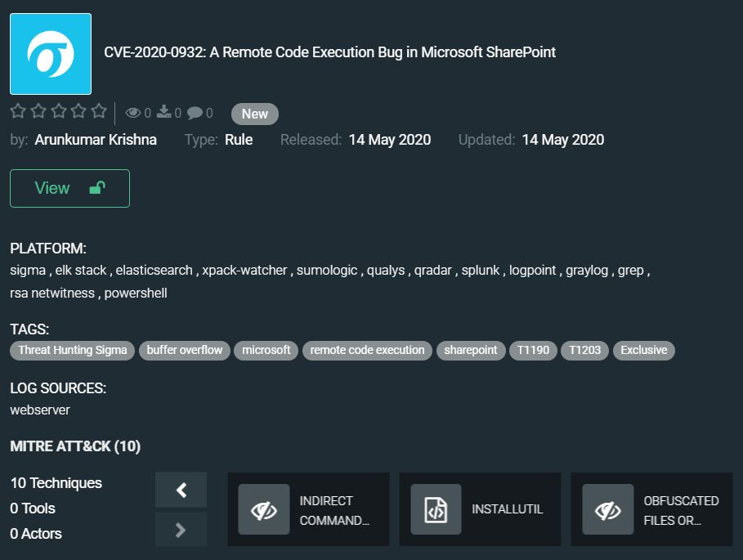Viewport: 743px width, 560px height.
Task: Rate the rule with the fifth star
Action: (99, 111)
